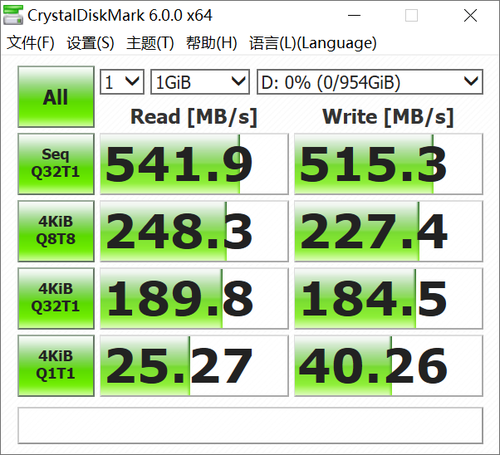Open the 主题(T) menu

pos(150,43)
